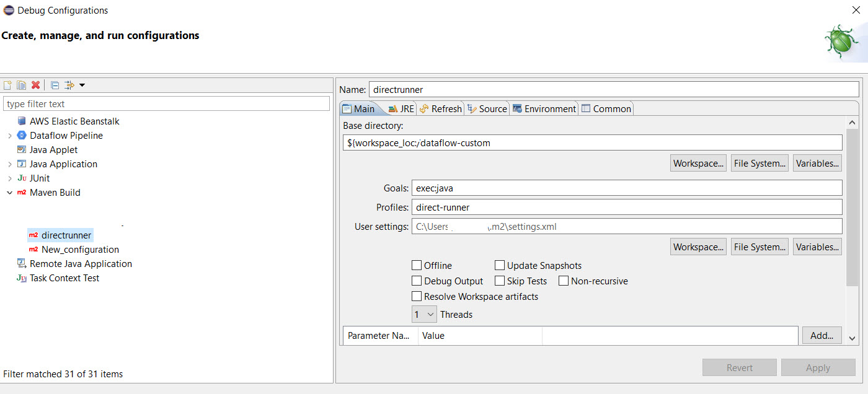Click the Java Application icon
The height and width of the screenshot is (394, 868).
tap(22, 164)
